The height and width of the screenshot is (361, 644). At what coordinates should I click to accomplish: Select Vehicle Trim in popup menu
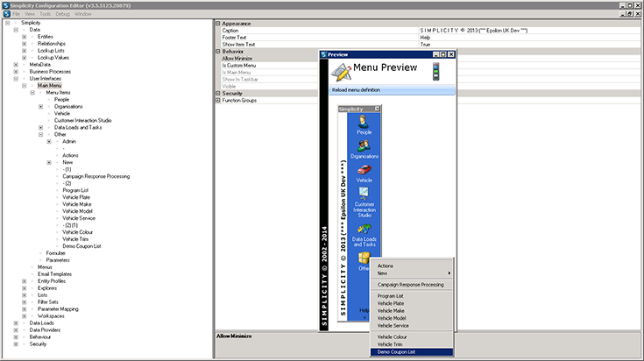[412, 344]
